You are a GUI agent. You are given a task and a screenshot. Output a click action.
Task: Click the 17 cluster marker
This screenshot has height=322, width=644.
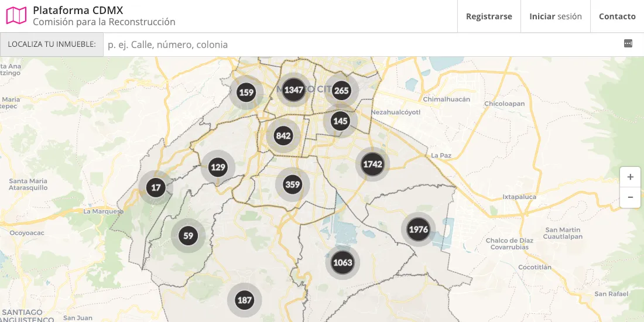[156, 188]
